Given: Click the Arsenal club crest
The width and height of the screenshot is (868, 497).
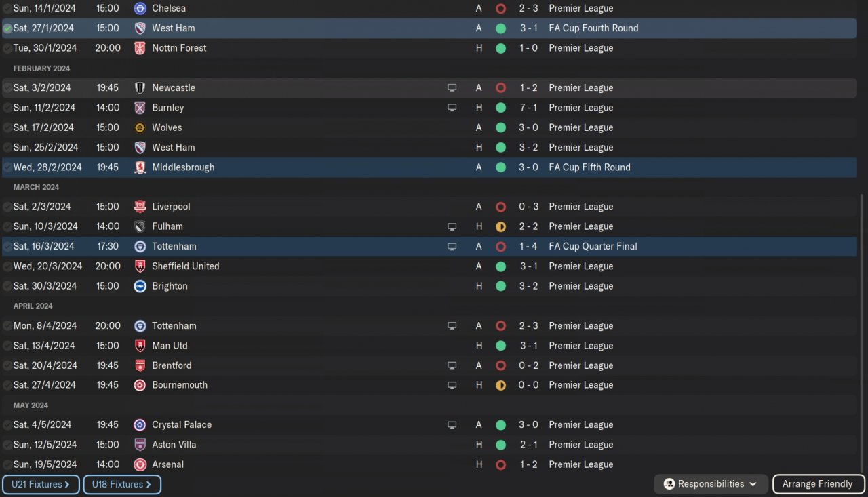Looking at the screenshot, I should tap(140, 465).
